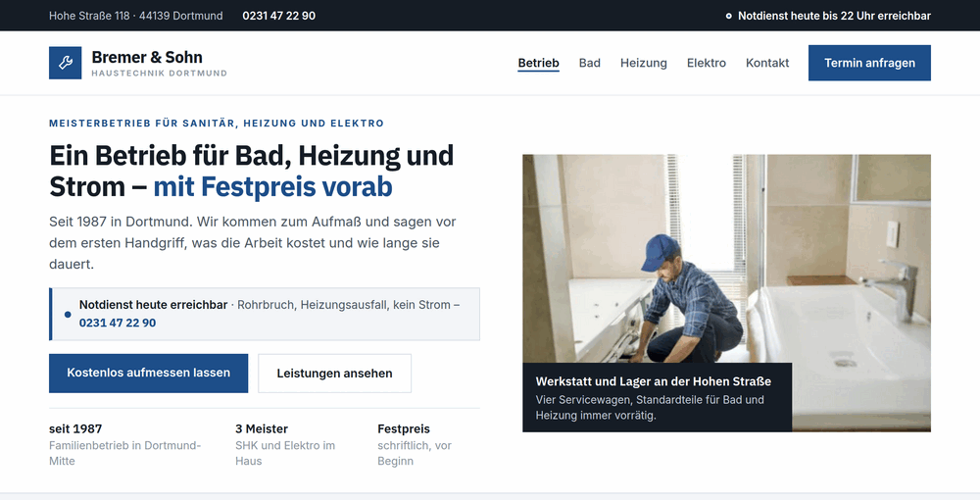980x500 pixels.
Task: Click the seit 1987 fact heading
Action: point(75,428)
